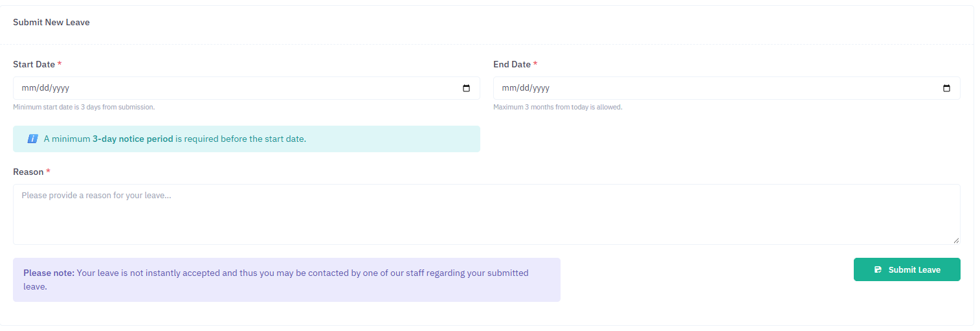Click the 'Submit New Leave' heading

(x=51, y=22)
